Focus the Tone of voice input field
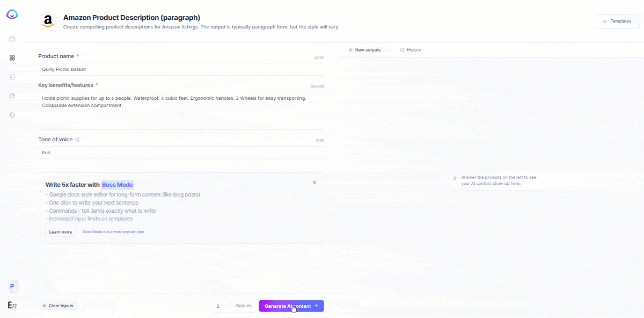Viewport: 644px width, 318px height. 181,153
